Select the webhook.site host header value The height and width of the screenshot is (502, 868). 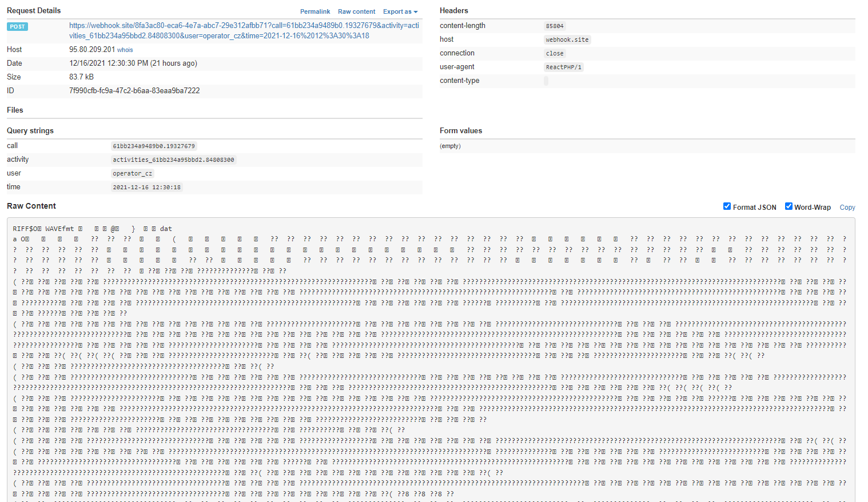(567, 39)
